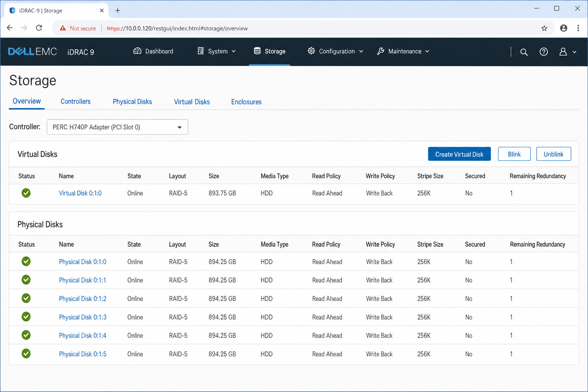This screenshot has height=392, width=588.
Task: Go forward with the browser forward arrow
Action: click(24, 28)
